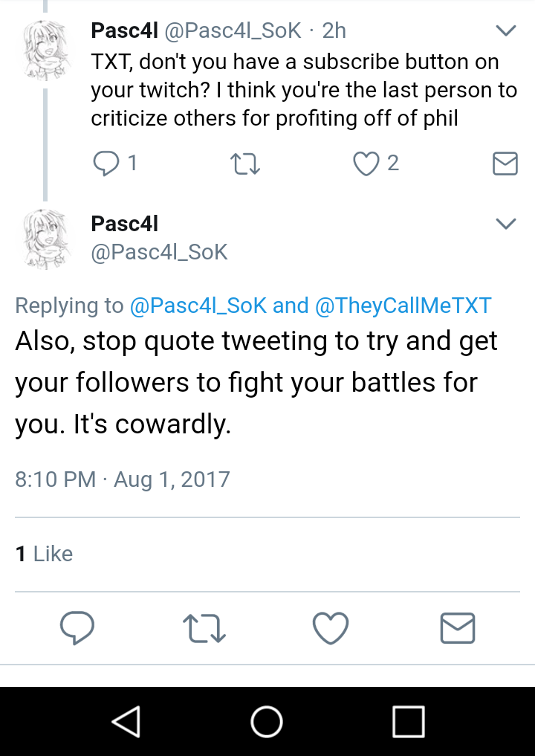View who liked via 1 Like
535x756 pixels.
point(44,554)
